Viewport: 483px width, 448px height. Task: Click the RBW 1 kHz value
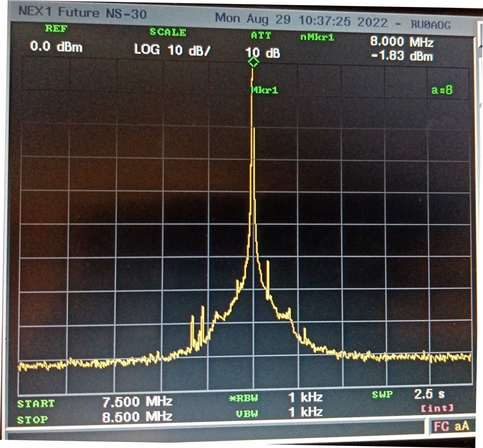(x=305, y=397)
